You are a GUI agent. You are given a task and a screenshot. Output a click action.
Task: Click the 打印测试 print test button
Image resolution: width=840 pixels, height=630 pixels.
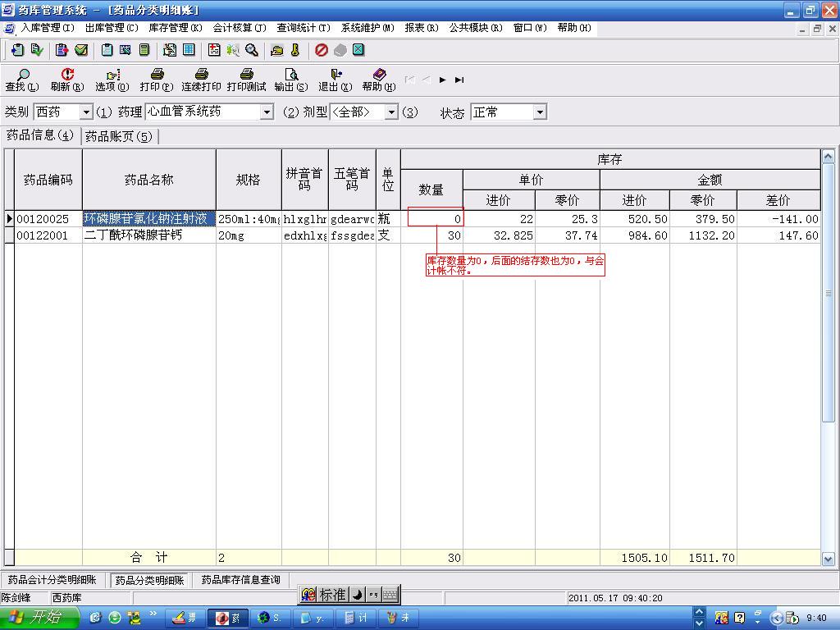pos(246,80)
